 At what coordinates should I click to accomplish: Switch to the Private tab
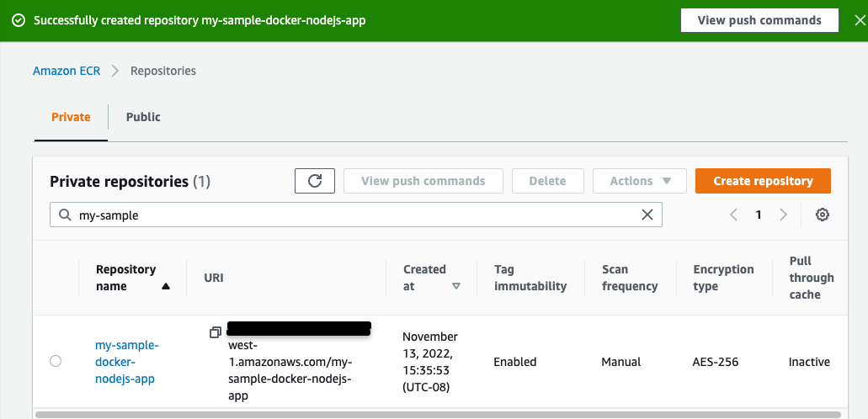point(71,117)
